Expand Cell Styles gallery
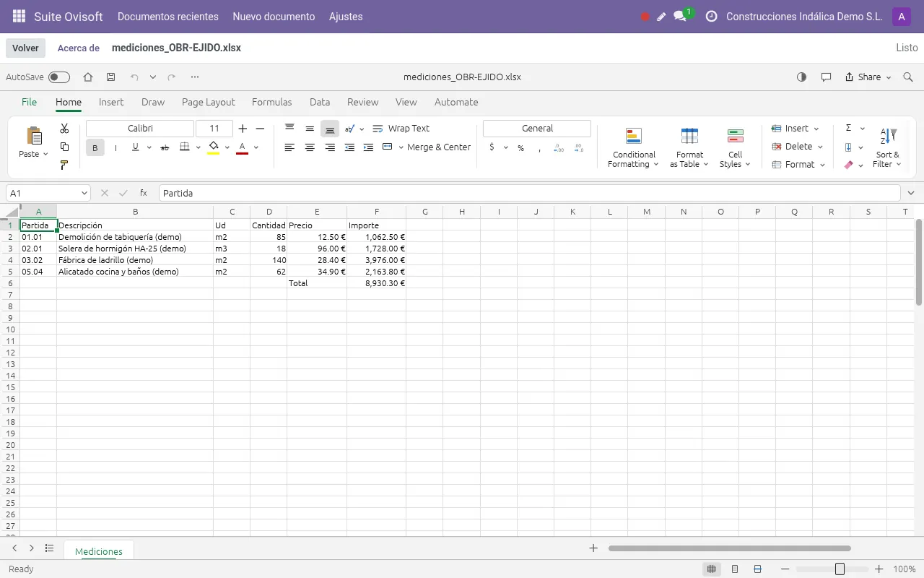Viewport: 924px width, 578px height. coord(735,148)
